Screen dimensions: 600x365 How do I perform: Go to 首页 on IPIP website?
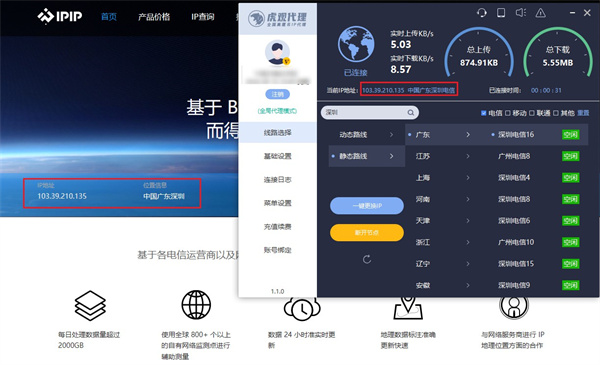pos(109,16)
